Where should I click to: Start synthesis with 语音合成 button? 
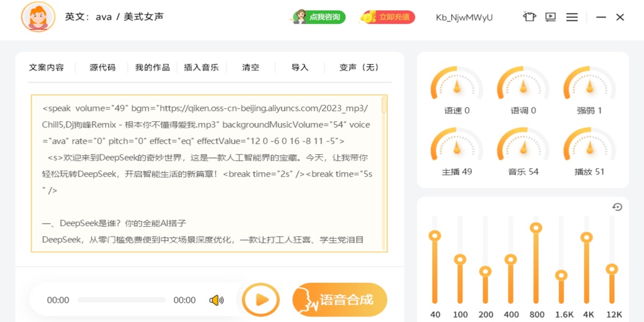[x=340, y=299]
